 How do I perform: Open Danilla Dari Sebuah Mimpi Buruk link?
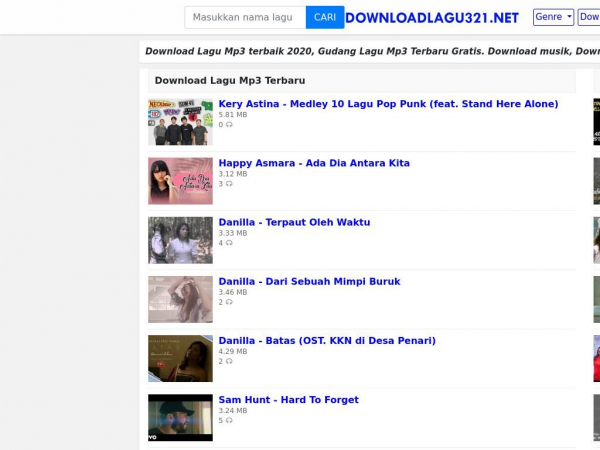pyautogui.click(x=309, y=281)
